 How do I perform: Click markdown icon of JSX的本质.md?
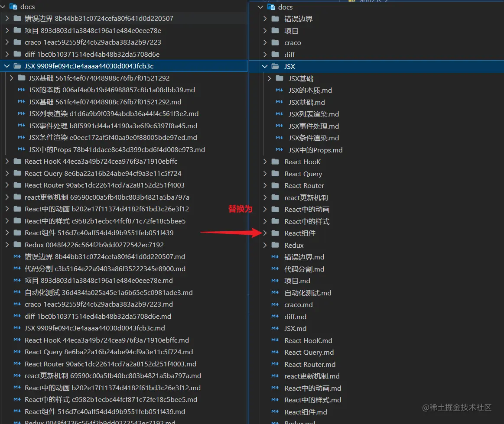tap(280, 90)
